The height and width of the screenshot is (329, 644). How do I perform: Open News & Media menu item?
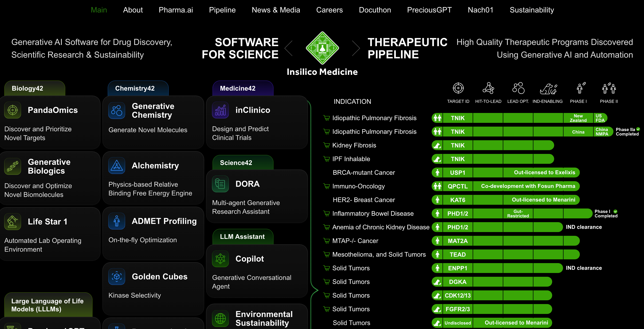point(276,10)
